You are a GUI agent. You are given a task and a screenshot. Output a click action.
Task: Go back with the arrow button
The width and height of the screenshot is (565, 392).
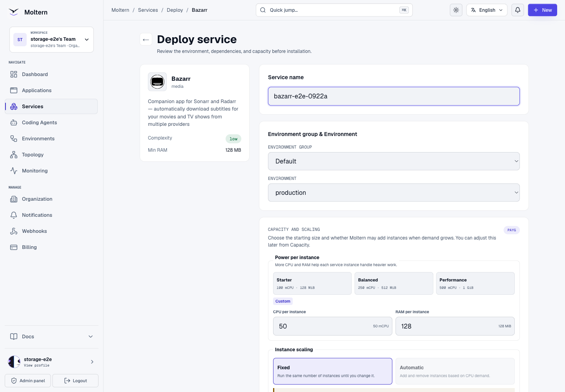pos(146,39)
